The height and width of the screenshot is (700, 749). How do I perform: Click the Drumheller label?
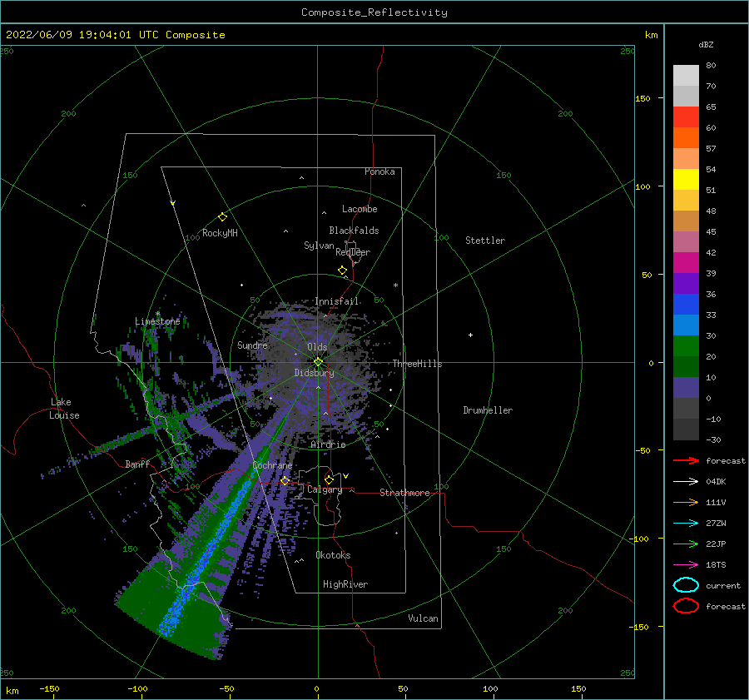coord(488,410)
